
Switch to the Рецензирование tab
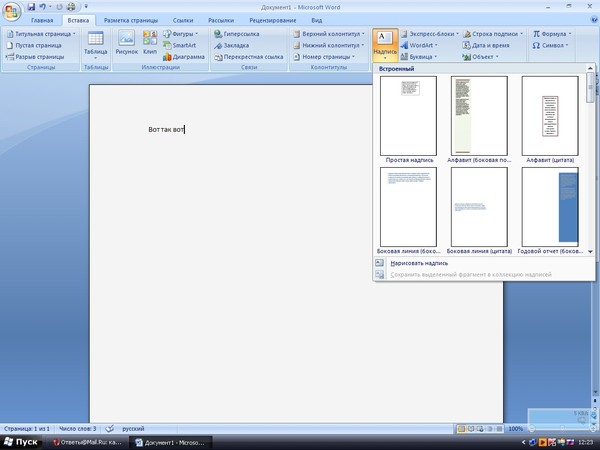(x=272, y=20)
